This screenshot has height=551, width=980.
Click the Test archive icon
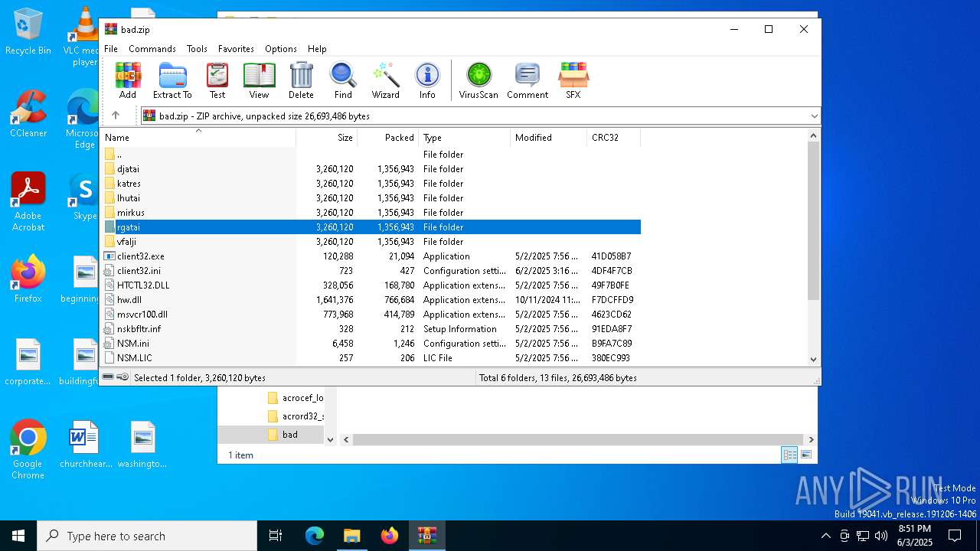click(x=217, y=81)
